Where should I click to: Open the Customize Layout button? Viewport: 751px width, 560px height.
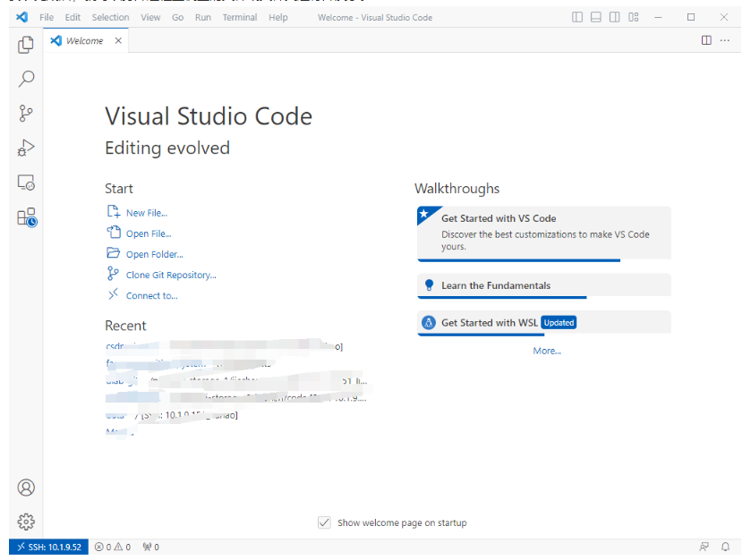pyautogui.click(x=634, y=17)
